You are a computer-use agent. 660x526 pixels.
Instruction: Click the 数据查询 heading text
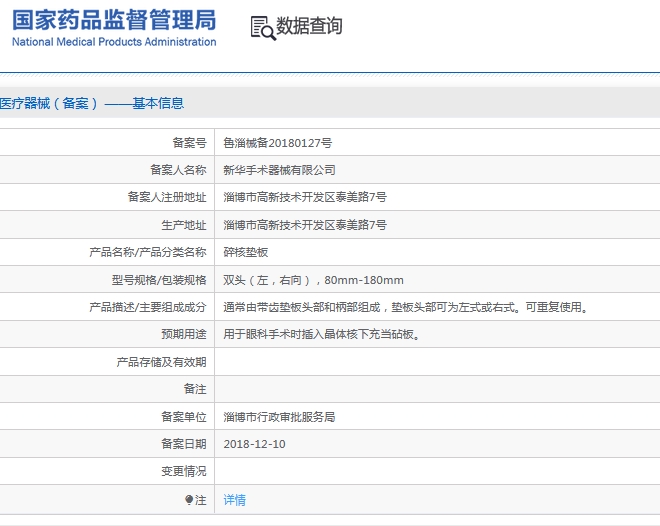point(309,26)
